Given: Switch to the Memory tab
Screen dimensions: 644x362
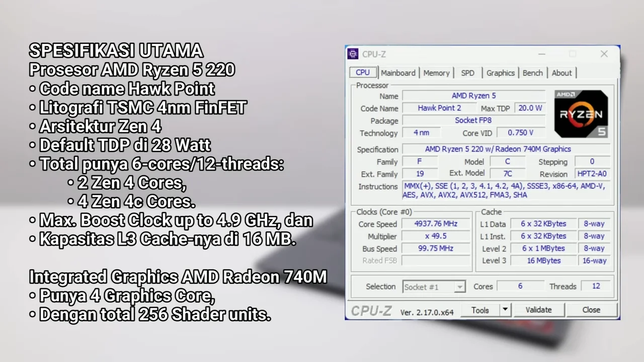Looking at the screenshot, I should [x=436, y=73].
